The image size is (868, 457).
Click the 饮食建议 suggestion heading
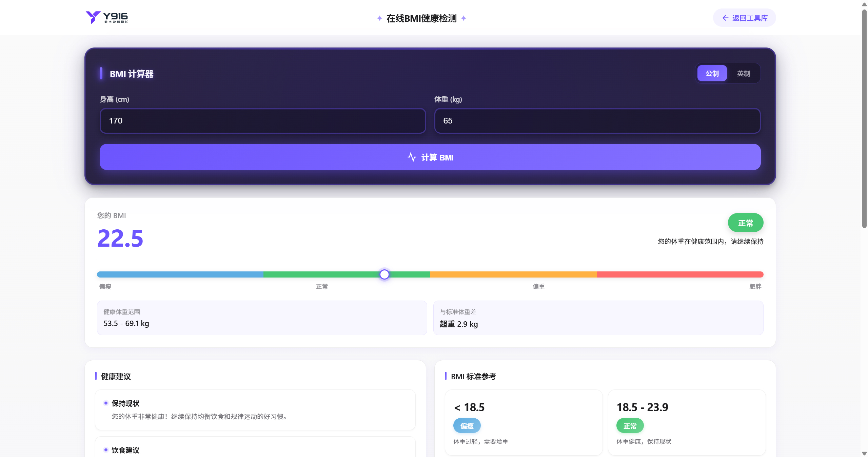point(125,450)
